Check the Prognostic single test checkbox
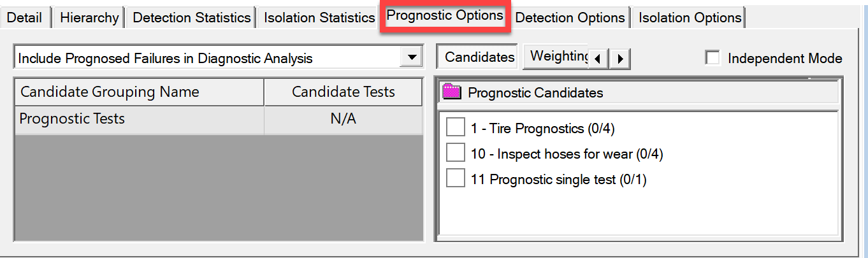Viewport: 868px width, 258px height. coord(456,179)
